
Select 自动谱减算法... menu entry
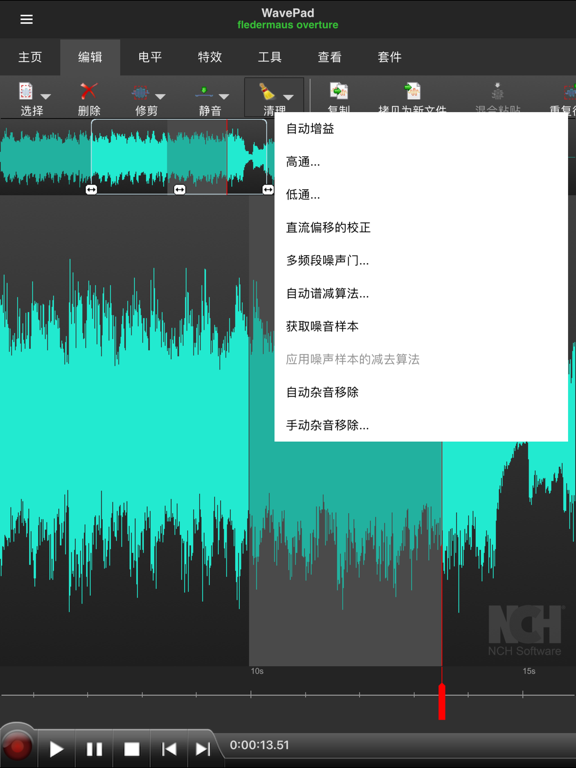click(420, 293)
